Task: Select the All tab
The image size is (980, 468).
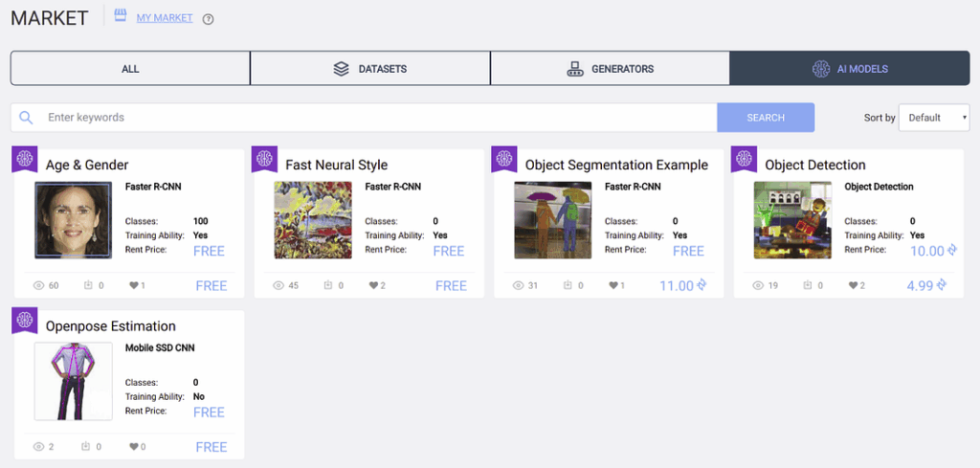Action: click(x=130, y=69)
